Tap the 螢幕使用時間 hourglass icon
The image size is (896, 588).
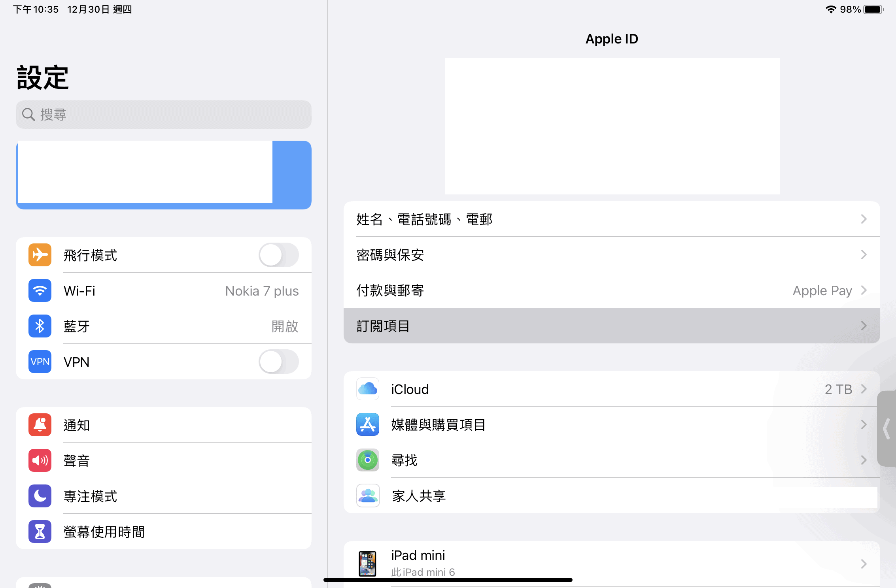coord(40,531)
